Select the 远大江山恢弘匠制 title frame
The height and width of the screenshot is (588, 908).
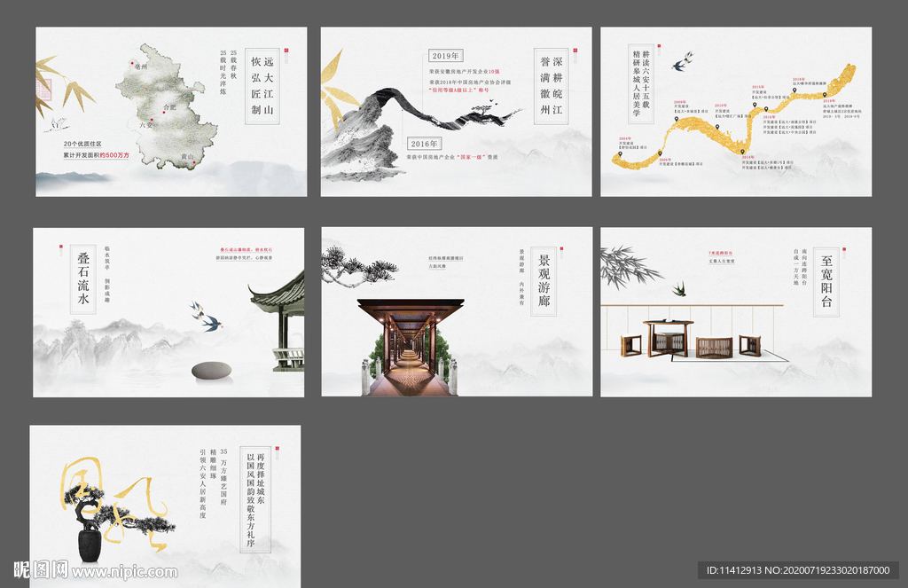[262, 84]
